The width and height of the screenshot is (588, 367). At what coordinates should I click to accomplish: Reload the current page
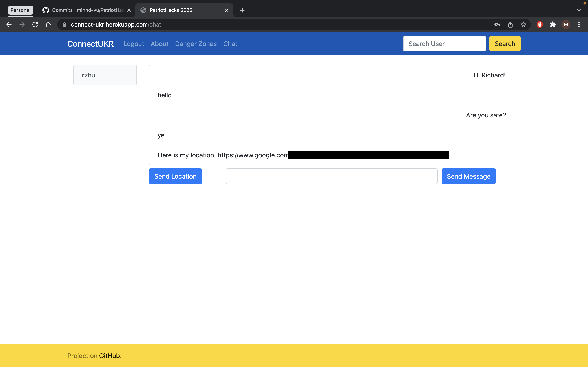35,24
